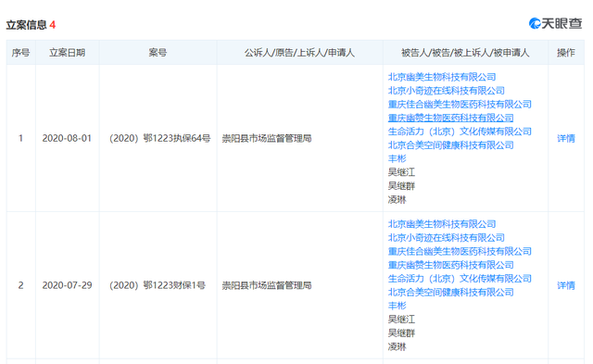The width and height of the screenshot is (593, 364).
Task: Open 北京合美空间健康科技有限公司 in row 1
Action: 451,145
